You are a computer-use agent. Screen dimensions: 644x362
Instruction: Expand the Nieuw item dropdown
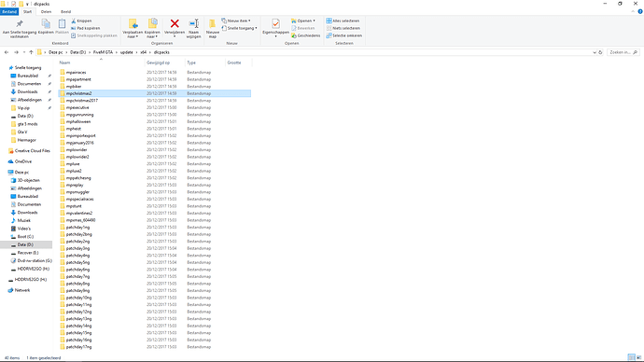[x=236, y=21]
